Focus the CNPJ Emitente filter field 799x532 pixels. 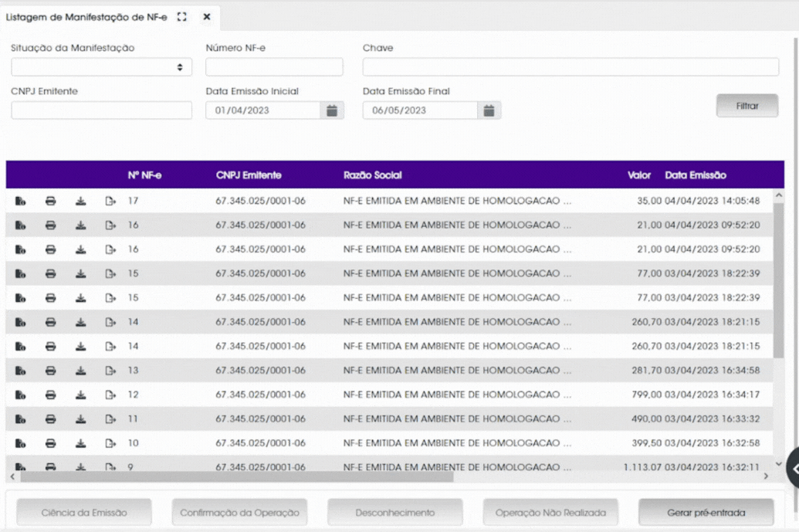point(101,110)
